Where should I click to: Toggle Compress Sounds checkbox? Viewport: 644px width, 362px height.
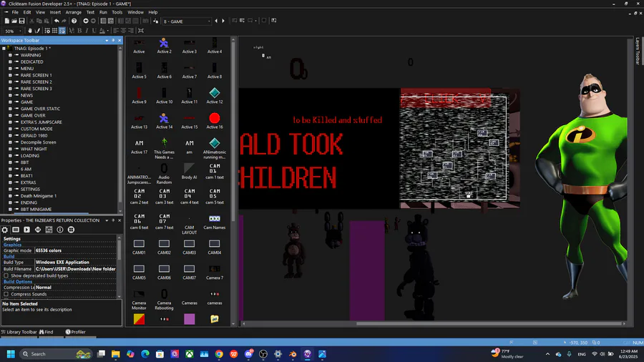point(6,294)
